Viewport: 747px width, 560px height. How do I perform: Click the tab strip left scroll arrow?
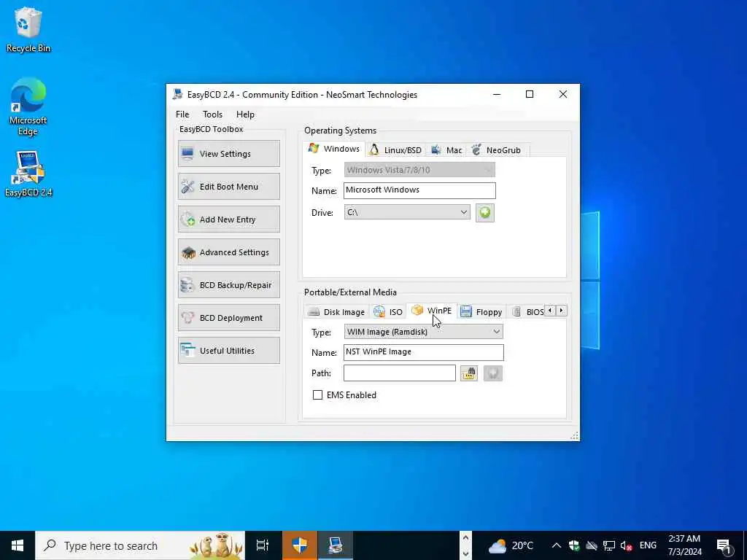click(550, 311)
